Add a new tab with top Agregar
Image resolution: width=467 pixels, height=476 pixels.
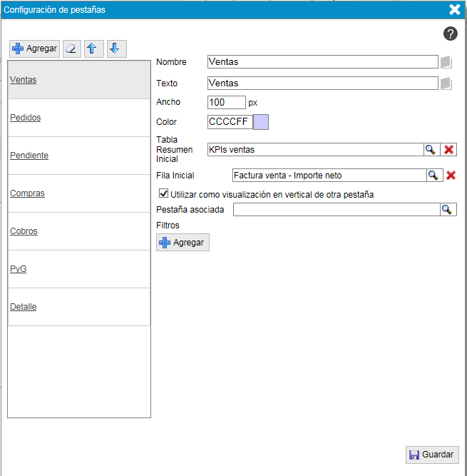[x=34, y=49]
